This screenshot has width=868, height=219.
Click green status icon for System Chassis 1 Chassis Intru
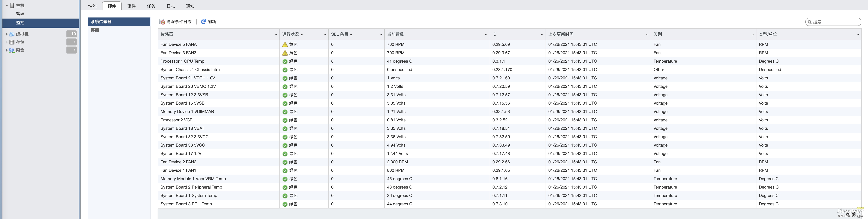[x=285, y=70]
